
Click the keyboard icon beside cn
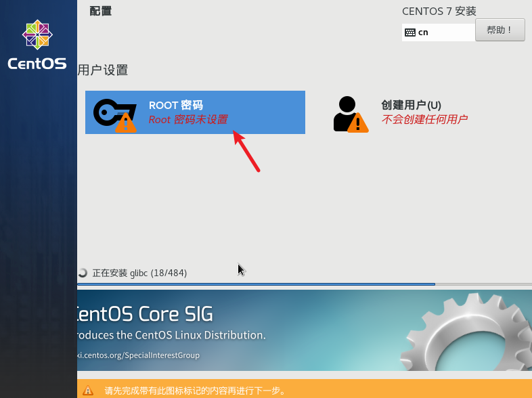410,32
